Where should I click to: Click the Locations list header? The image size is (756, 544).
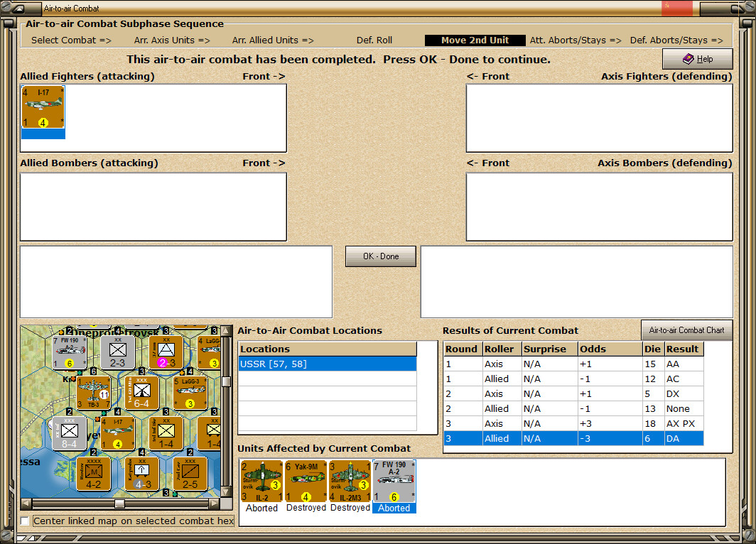pos(328,349)
